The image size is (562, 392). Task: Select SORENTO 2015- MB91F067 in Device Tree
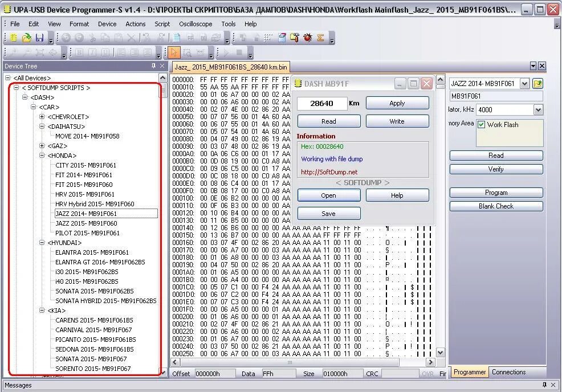pyautogui.click(x=93, y=368)
